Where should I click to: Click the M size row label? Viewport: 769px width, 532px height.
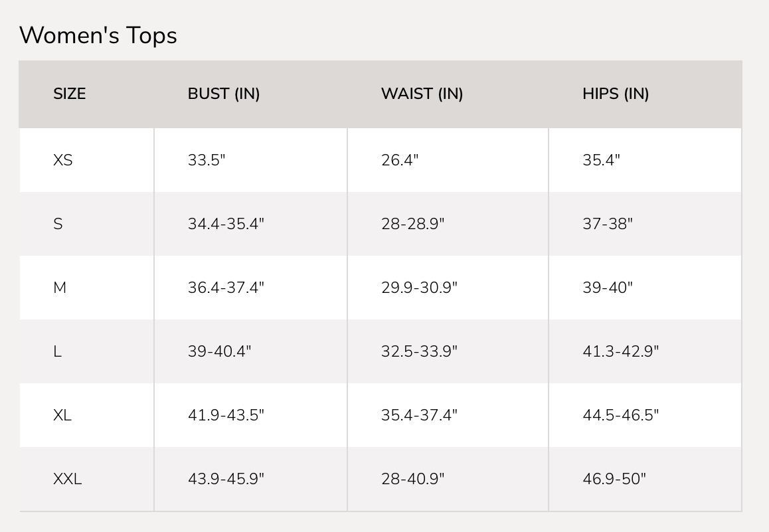[x=60, y=288]
